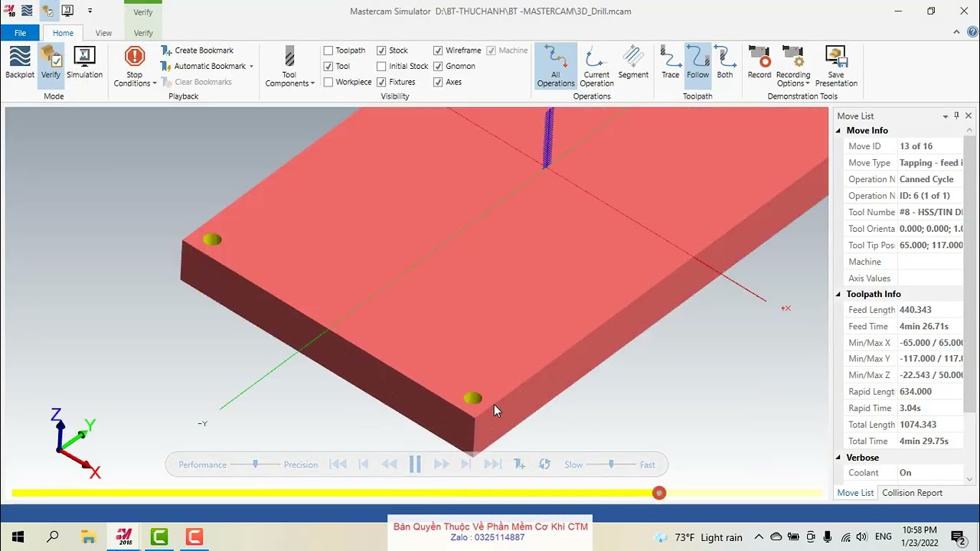Choose Segment operations view
Image resolution: width=980 pixels, height=551 pixels.
tap(633, 63)
